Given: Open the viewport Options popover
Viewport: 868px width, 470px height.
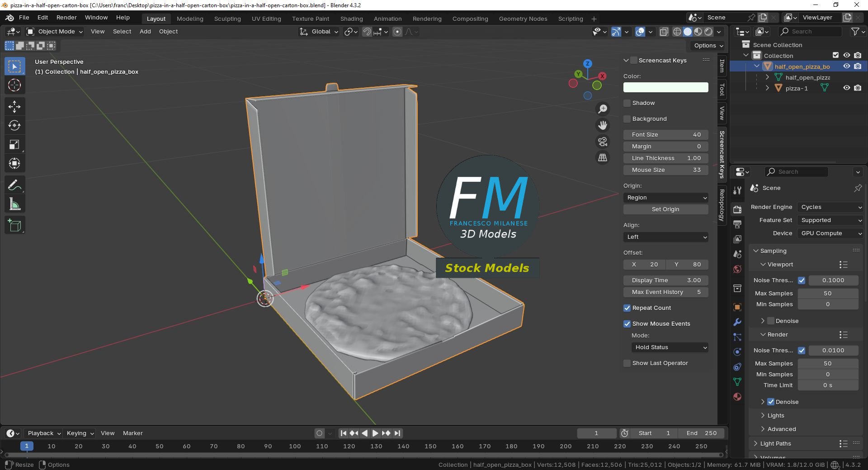Looking at the screenshot, I should tap(708, 46).
